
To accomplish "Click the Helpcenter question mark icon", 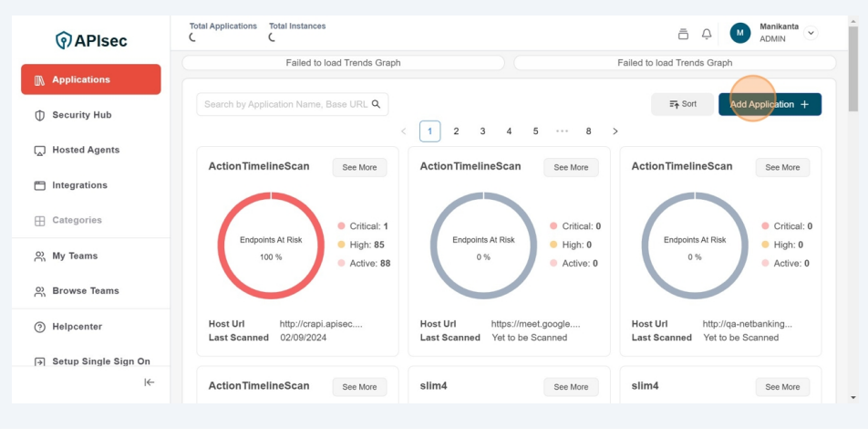I will click(x=39, y=327).
